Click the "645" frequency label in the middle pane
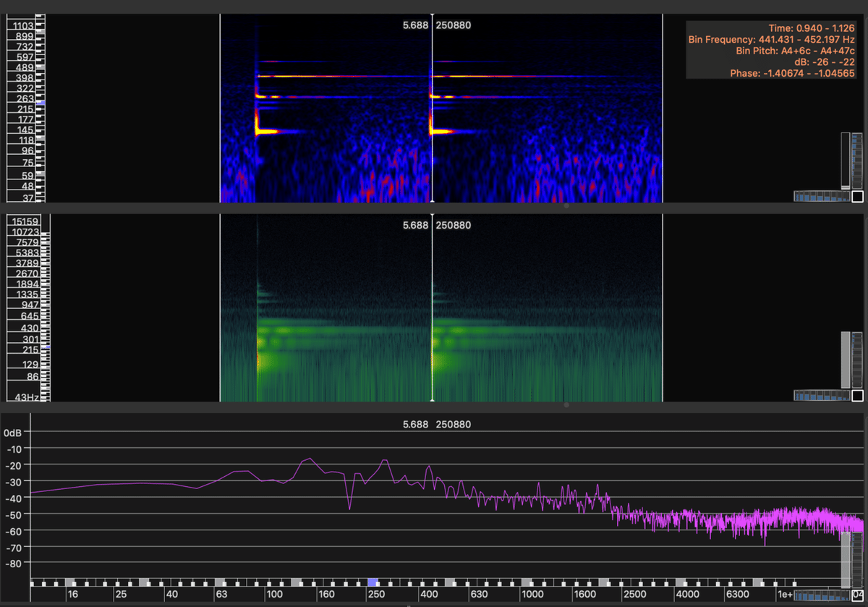The height and width of the screenshot is (607, 868). click(x=29, y=316)
